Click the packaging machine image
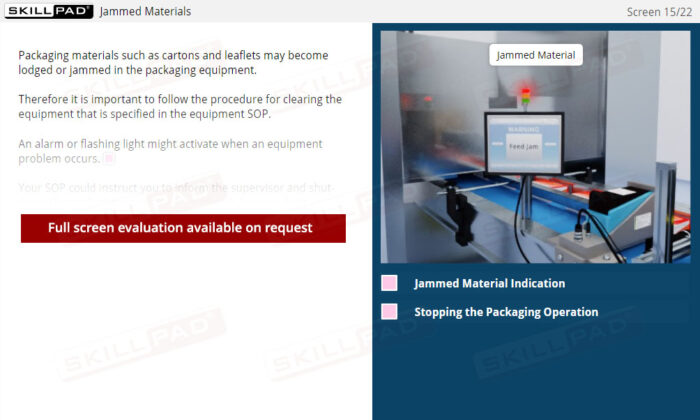This screenshot has height=420, width=700. click(x=535, y=147)
